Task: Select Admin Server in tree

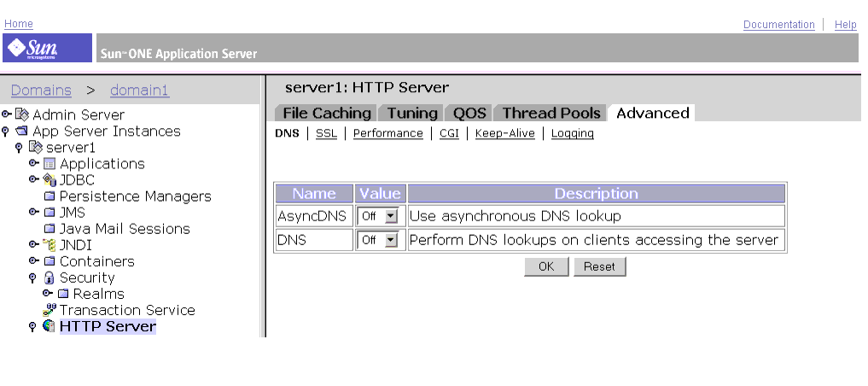Action: (79, 115)
